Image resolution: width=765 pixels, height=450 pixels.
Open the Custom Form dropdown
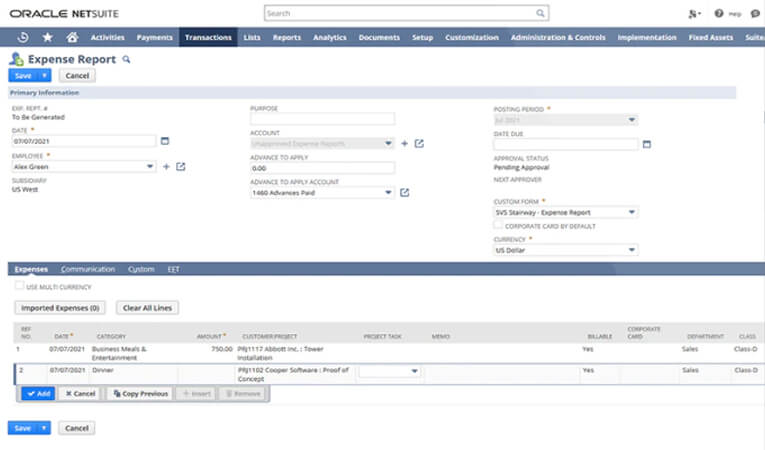631,212
